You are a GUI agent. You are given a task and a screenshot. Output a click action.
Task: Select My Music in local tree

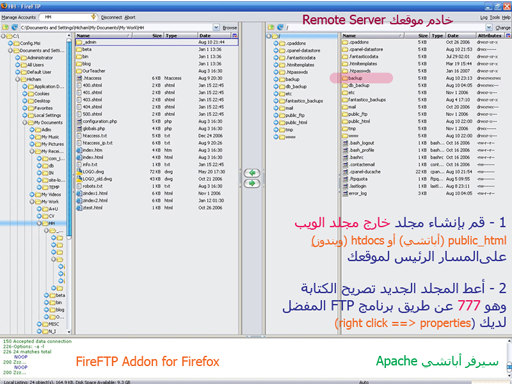point(50,137)
